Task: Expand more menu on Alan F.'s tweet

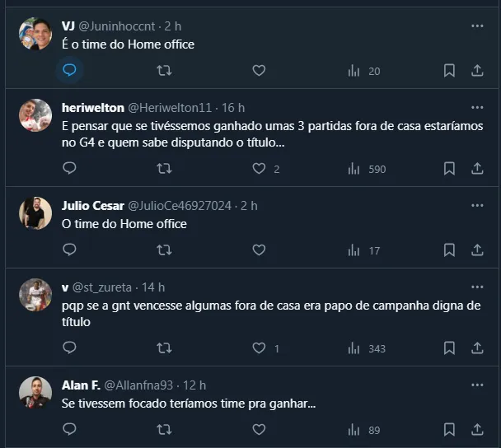Action: point(477,385)
